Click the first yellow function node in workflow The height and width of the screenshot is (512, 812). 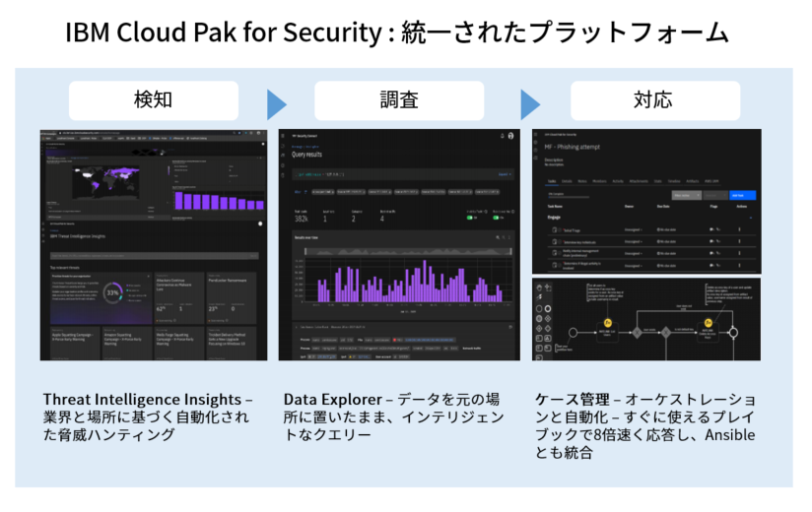pyautogui.click(x=609, y=323)
